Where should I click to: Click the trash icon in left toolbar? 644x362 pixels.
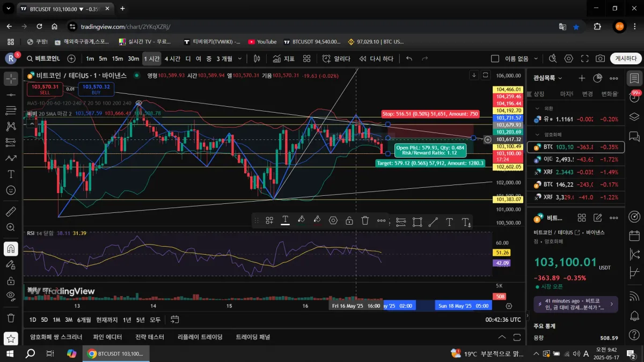[x=11, y=317]
